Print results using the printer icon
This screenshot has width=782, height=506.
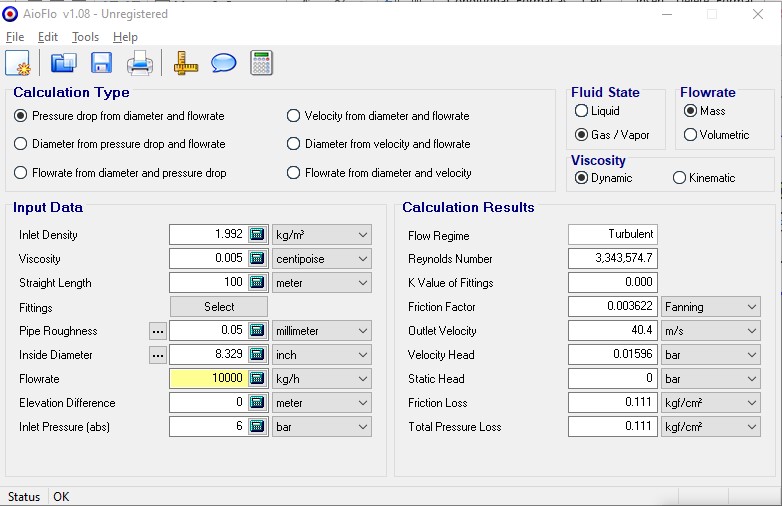(139, 63)
